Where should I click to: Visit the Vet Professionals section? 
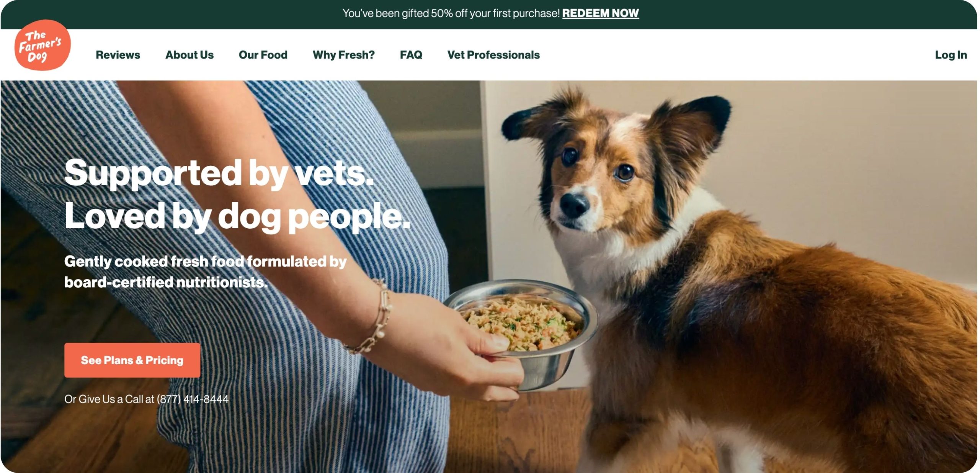[493, 55]
